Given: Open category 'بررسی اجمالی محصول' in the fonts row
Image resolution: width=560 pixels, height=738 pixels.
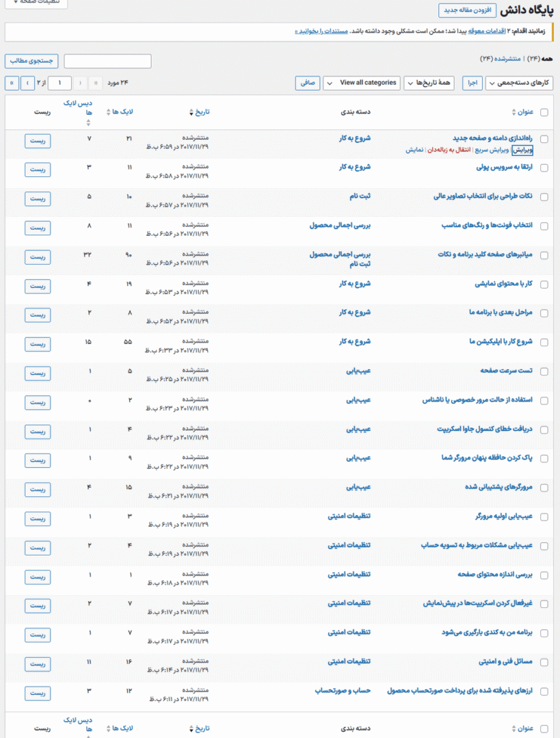Looking at the screenshot, I should pyautogui.click(x=341, y=226).
